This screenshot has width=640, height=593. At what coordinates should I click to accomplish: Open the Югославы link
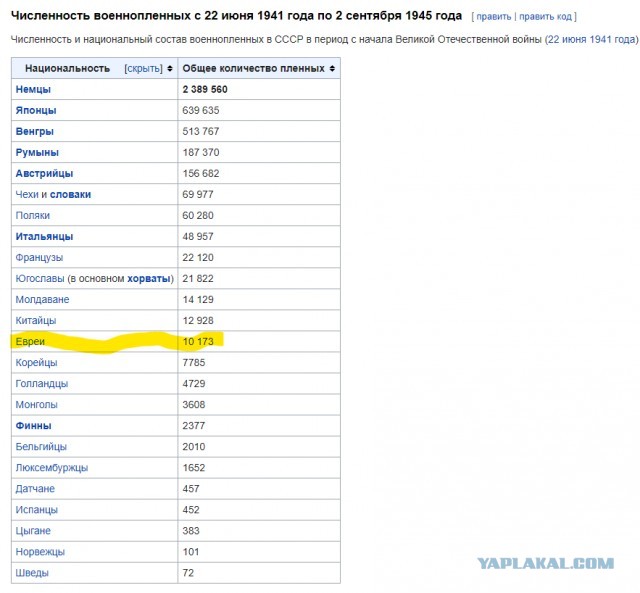40,279
